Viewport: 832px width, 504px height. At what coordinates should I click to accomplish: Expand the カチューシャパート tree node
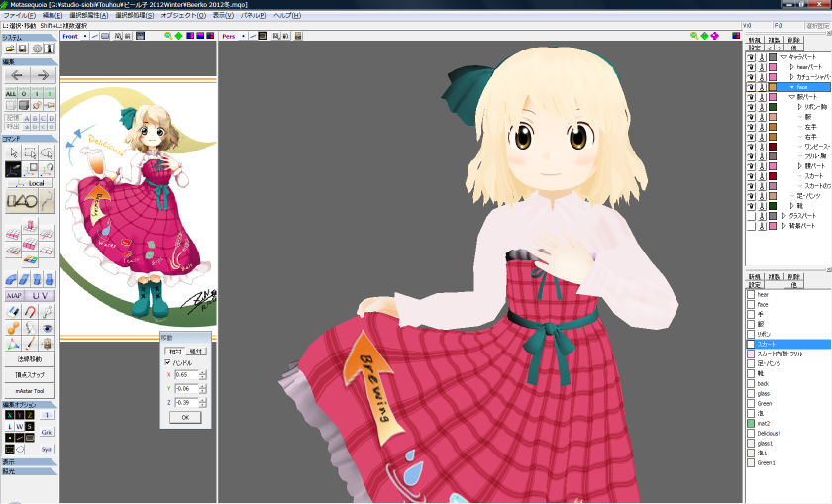point(791,77)
